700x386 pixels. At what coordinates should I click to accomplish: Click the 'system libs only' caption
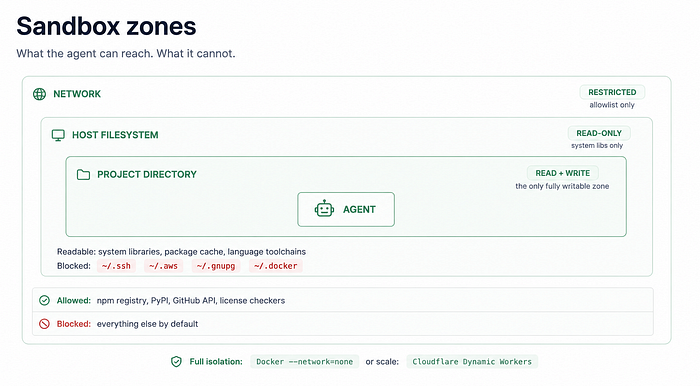coord(597,145)
